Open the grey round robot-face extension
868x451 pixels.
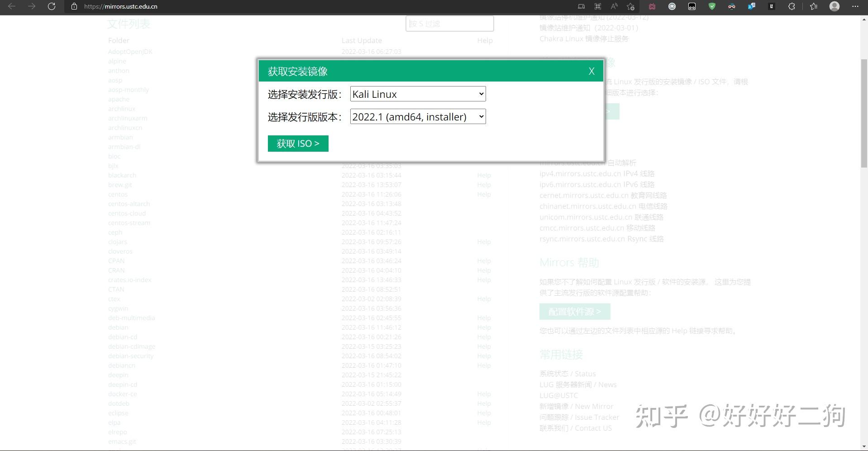[672, 6]
